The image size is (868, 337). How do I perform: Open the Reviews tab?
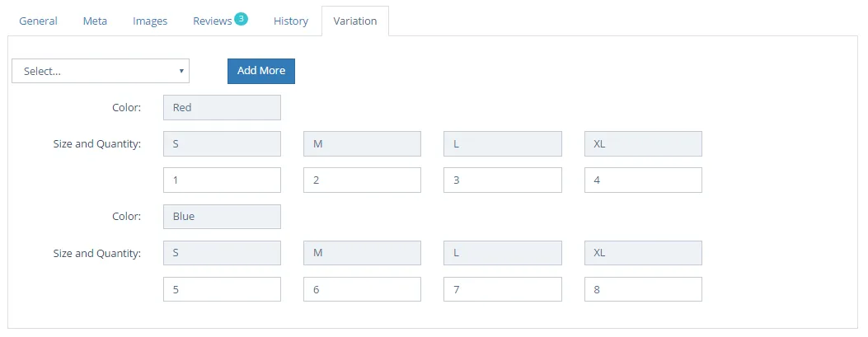(213, 21)
